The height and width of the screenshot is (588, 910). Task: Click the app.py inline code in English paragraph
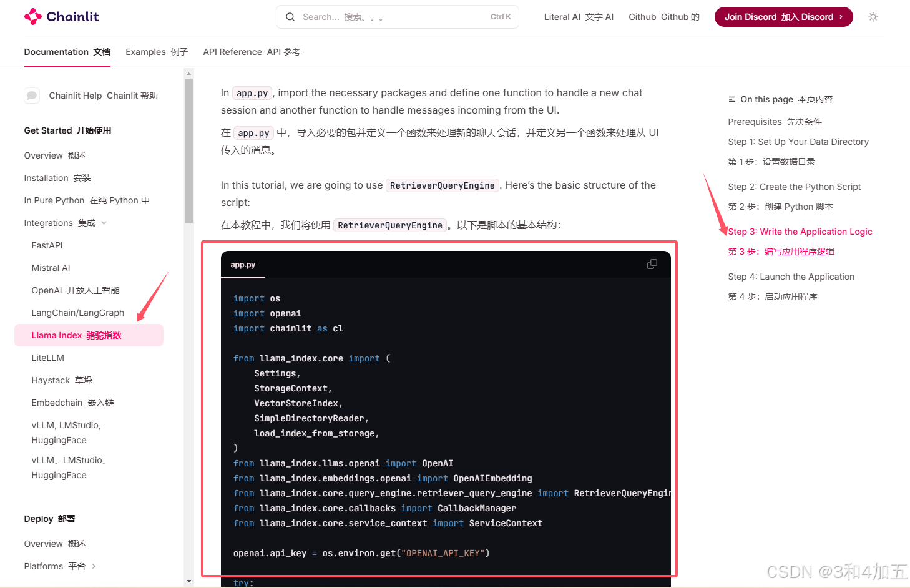(252, 93)
